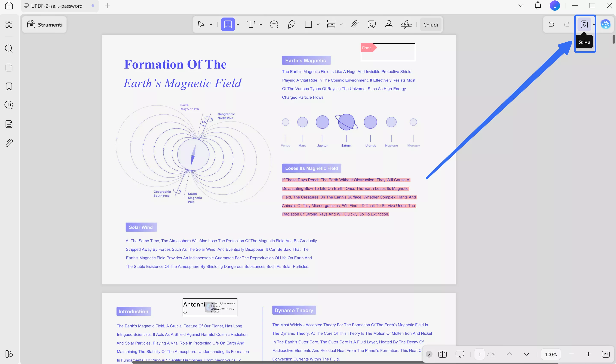Switch to the UPDF-2-sa...-password tab
This screenshot has width=616, height=364.
click(57, 6)
